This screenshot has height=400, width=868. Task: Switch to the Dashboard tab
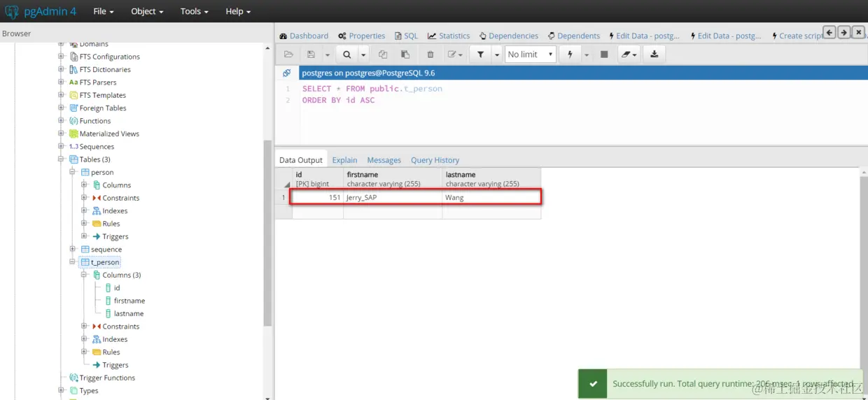click(x=304, y=36)
